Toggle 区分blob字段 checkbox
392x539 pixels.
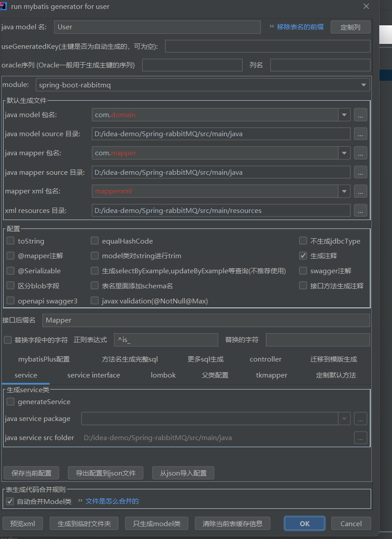pyautogui.click(x=11, y=286)
